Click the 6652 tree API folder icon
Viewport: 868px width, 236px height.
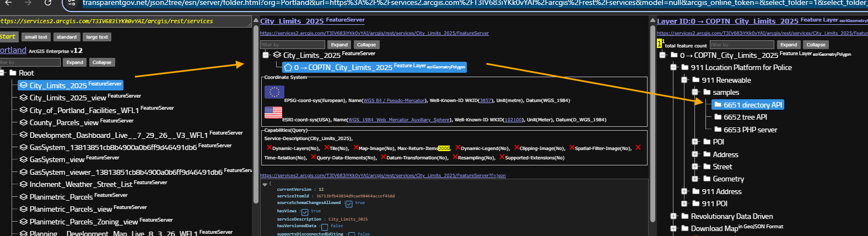[718, 117]
